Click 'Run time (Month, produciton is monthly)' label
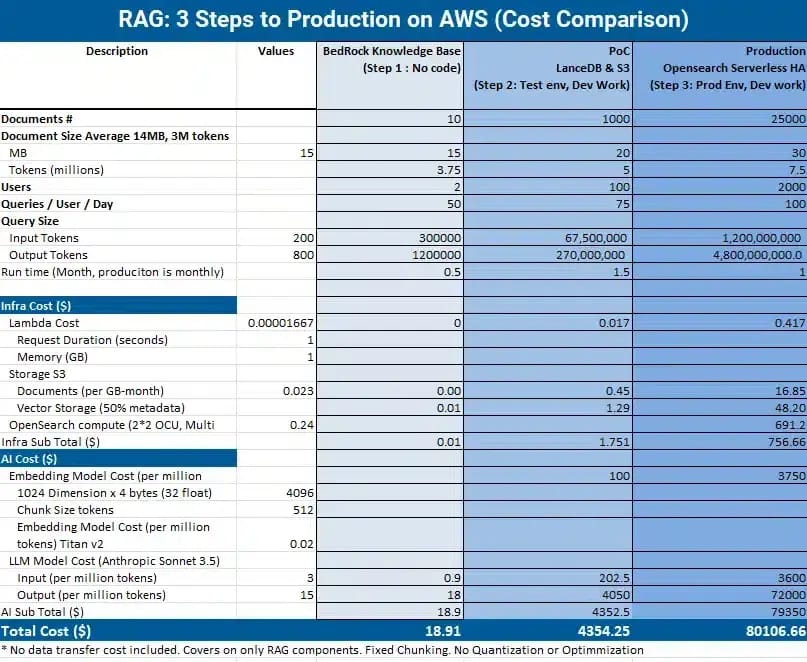Viewport: 807px width, 662px height. (112, 272)
